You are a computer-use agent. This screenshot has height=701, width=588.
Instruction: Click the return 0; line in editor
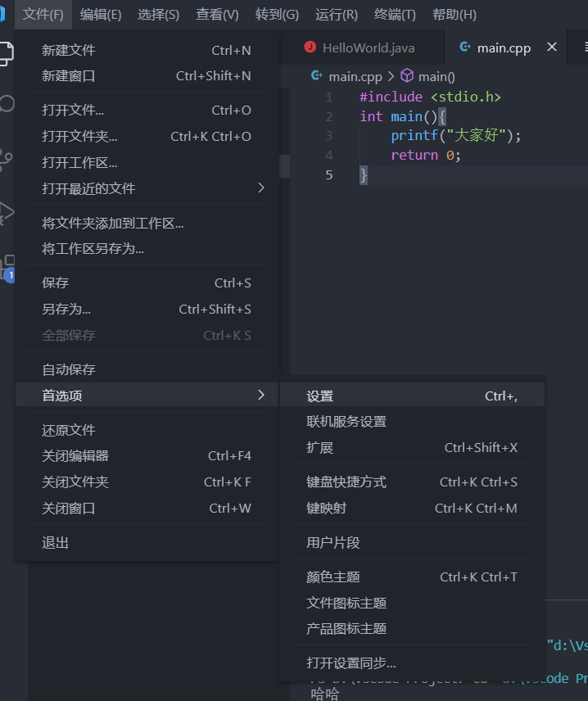426,155
